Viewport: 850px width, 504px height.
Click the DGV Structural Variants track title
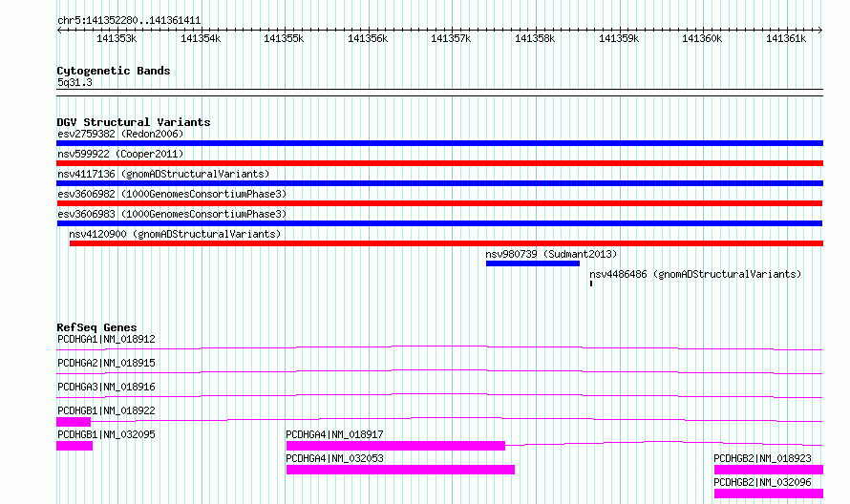[x=134, y=122]
